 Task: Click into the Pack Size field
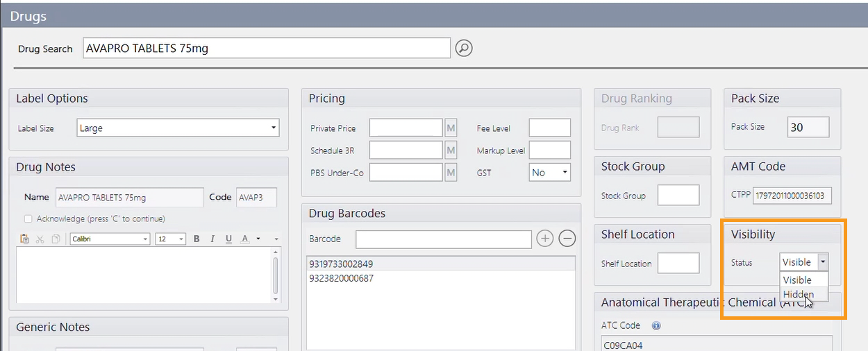808,128
